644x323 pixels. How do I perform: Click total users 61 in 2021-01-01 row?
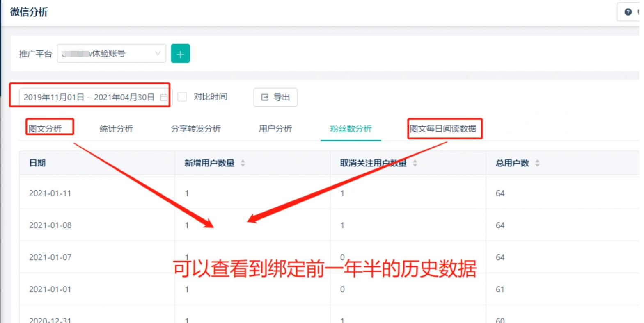(x=500, y=289)
